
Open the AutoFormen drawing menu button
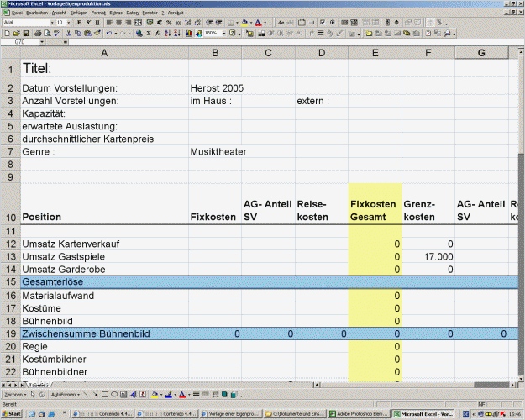[66, 394]
